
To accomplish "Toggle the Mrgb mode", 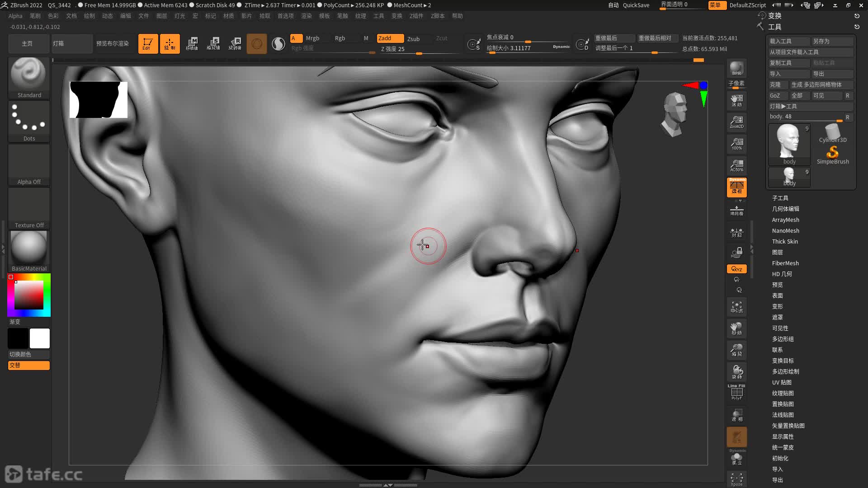I will (312, 38).
